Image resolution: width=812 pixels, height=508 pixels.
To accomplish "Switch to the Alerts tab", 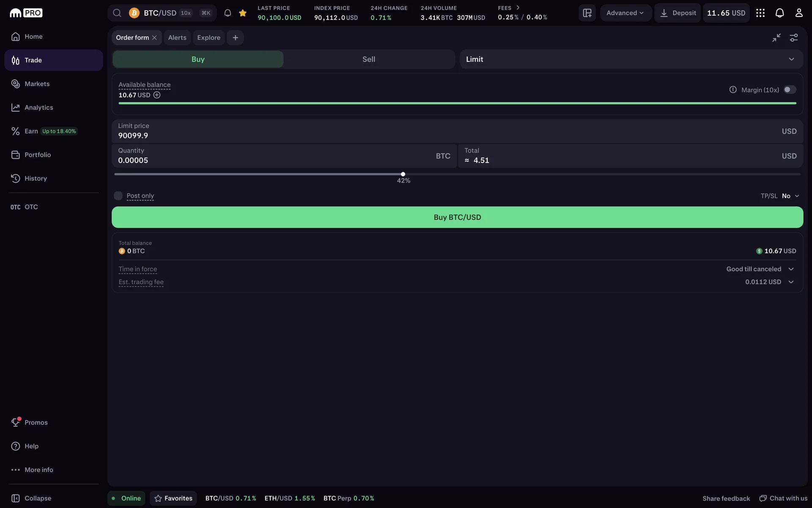I will (x=177, y=38).
